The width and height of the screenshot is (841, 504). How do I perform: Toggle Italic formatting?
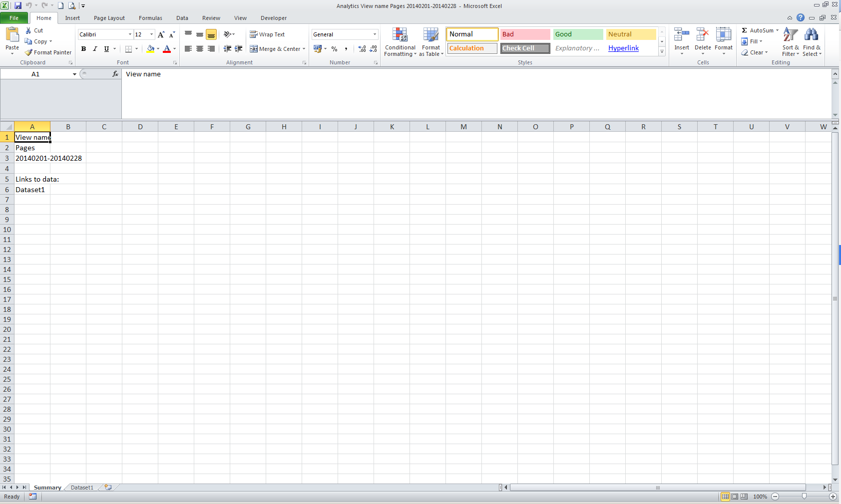click(95, 49)
